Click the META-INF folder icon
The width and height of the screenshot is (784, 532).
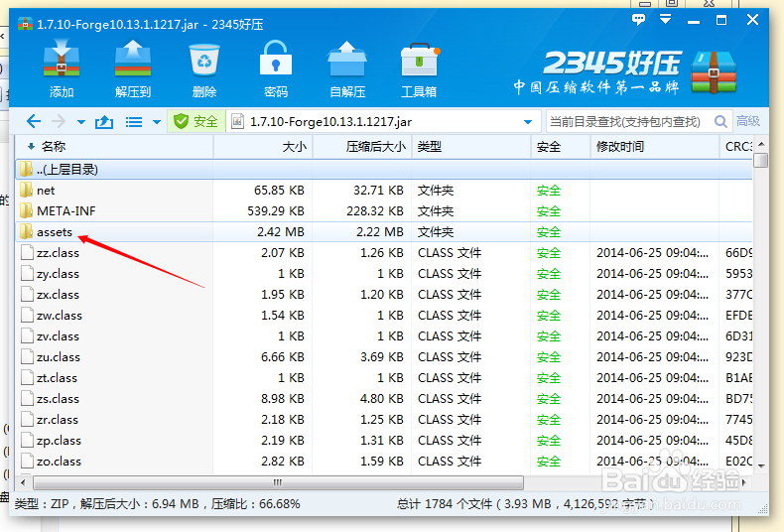point(26,211)
